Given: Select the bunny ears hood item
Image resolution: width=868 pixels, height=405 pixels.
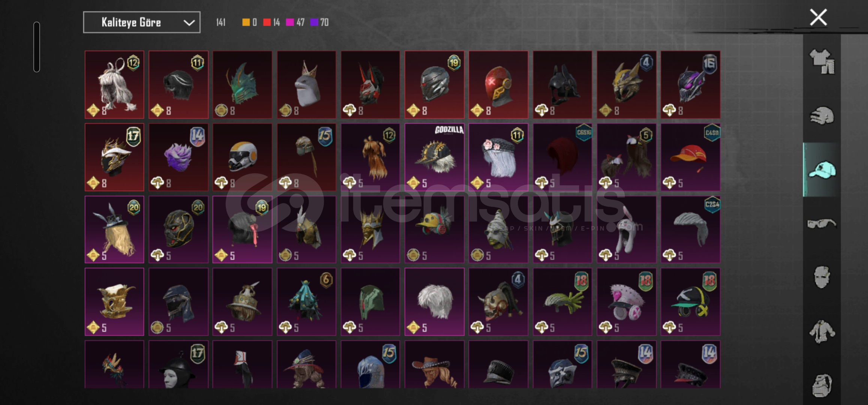Looking at the screenshot, I should pos(626,229).
